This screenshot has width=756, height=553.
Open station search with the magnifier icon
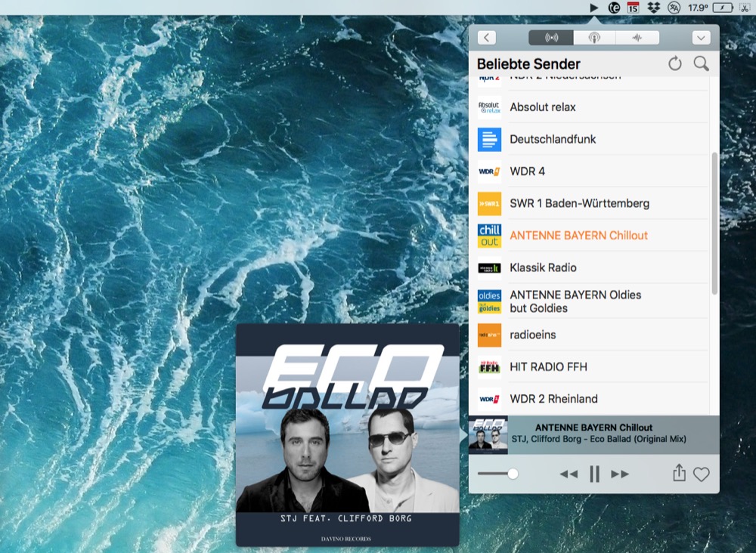point(702,64)
